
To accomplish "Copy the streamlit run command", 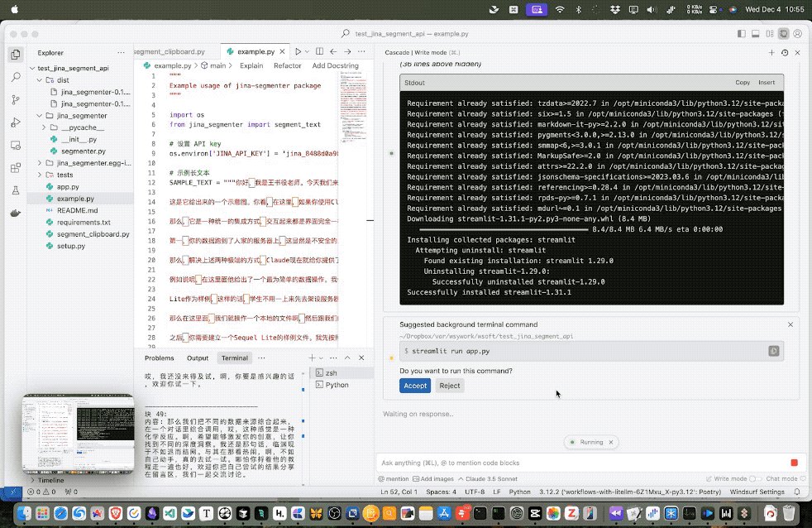I will [x=773, y=351].
